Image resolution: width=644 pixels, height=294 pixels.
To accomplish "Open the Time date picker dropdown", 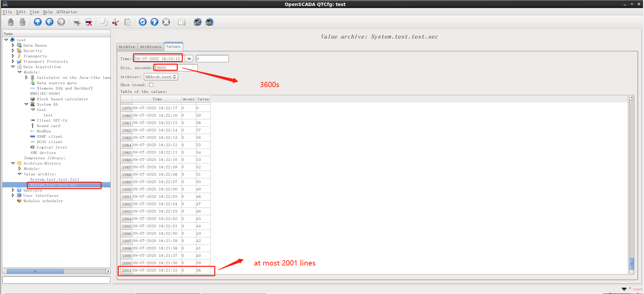I will (189, 59).
